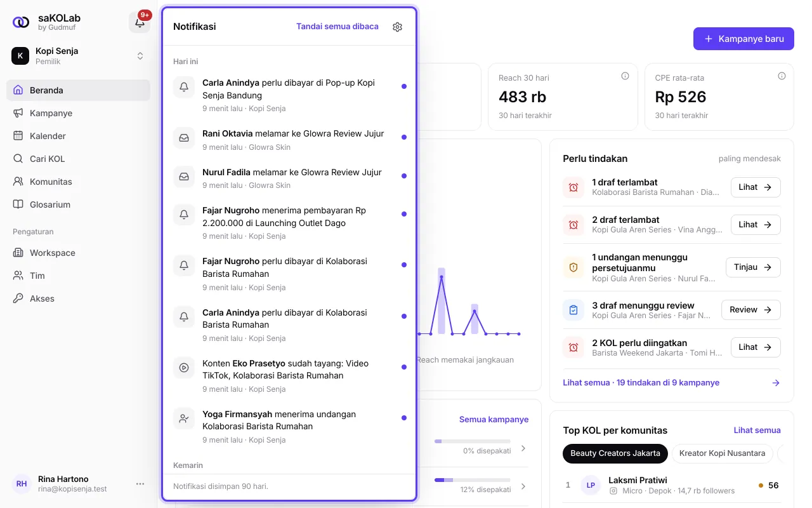Click the Akses key icon

point(18,298)
